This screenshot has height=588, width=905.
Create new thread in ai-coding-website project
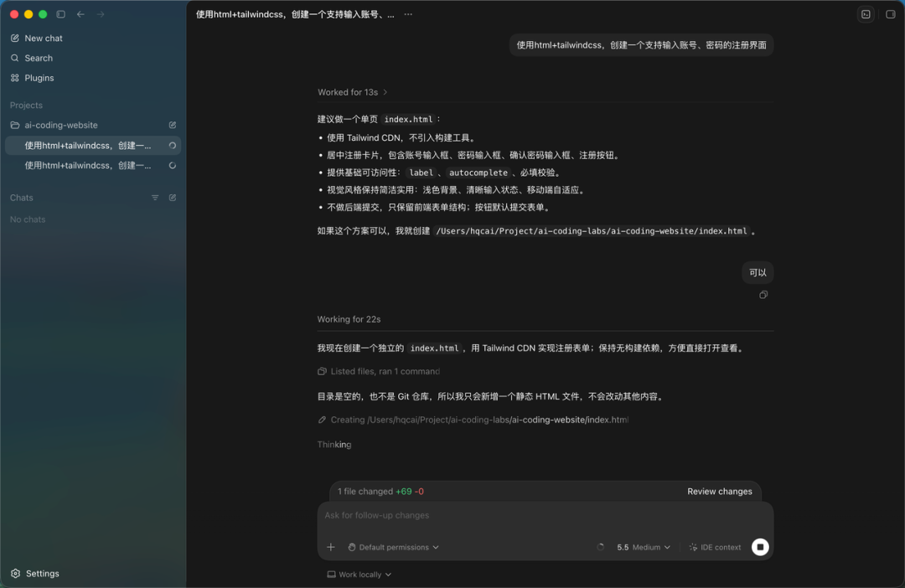point(173,125)
